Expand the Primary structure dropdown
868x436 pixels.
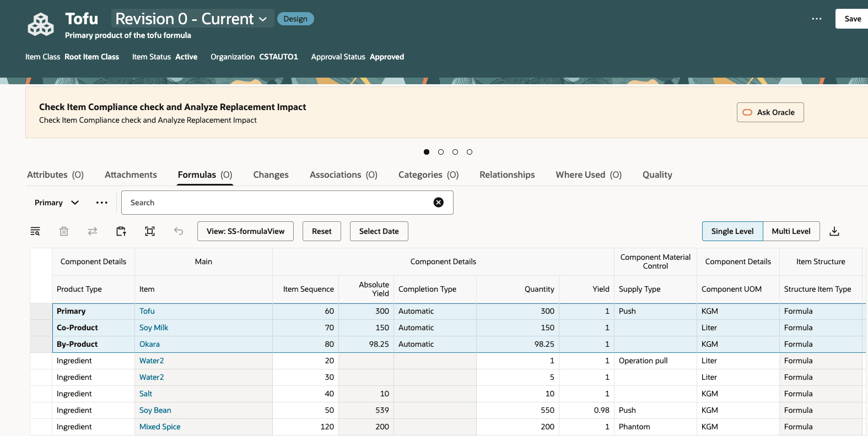pos(57,203)
